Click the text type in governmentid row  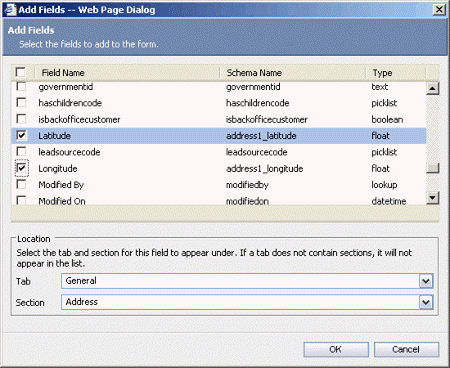380,87
